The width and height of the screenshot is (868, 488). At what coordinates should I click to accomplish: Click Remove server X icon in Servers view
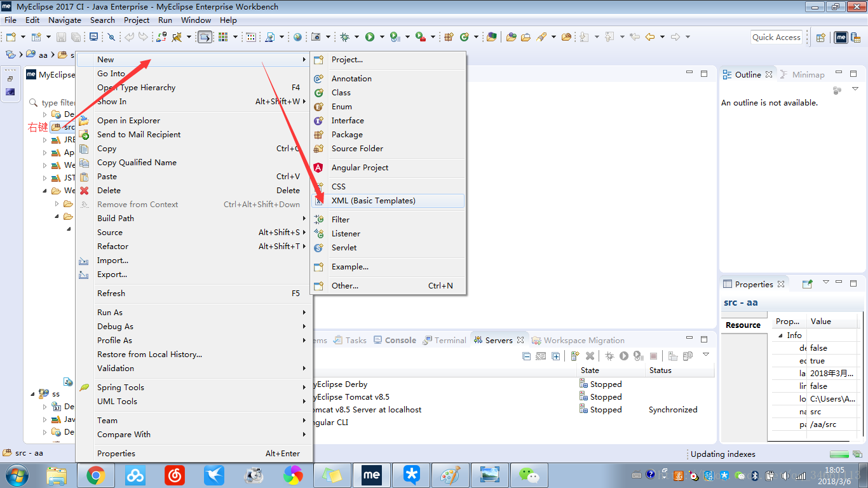point(590,356)
